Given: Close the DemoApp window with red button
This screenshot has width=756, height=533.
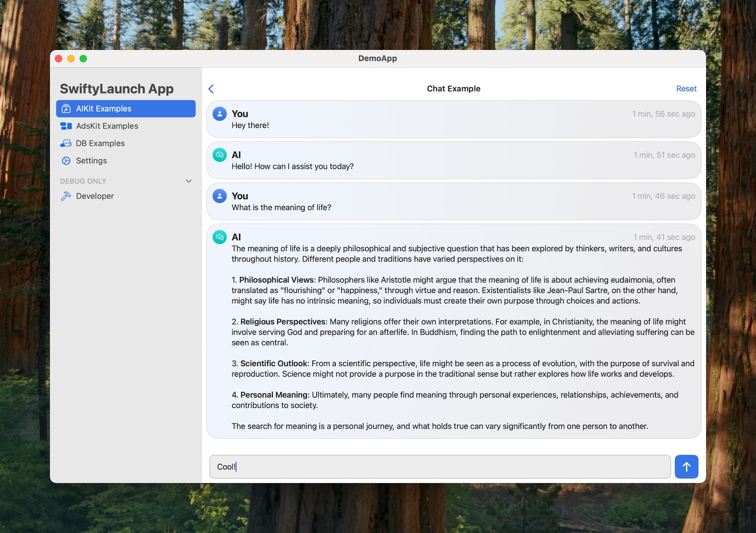Looking at the screenshot, I should [59, 59].
